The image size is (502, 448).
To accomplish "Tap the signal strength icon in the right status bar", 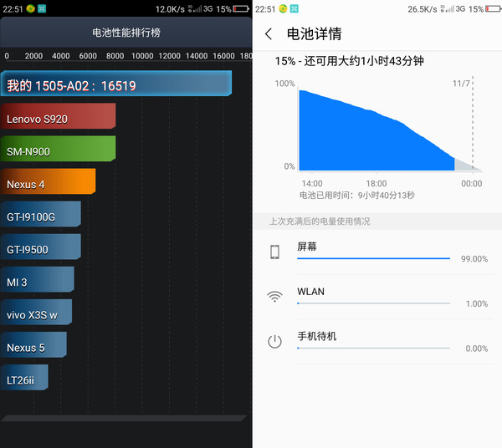I will (x=448, y=8).
